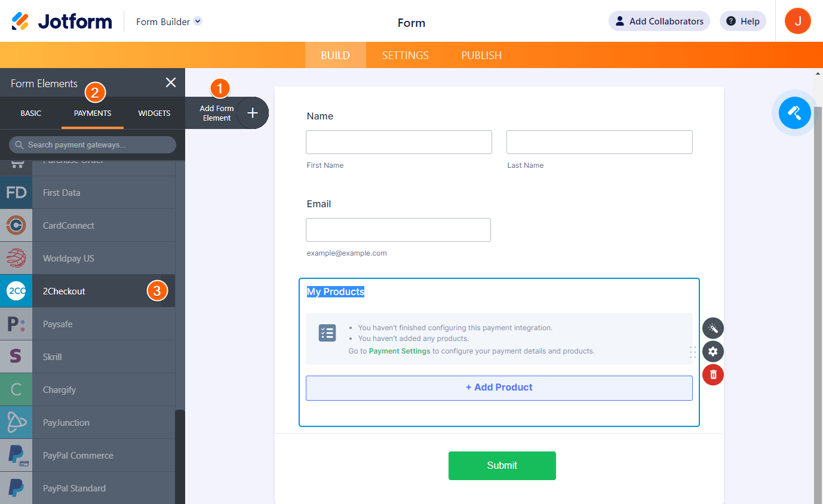Click the First Name input field
823x504 pixels.
[x=399, y=142]
